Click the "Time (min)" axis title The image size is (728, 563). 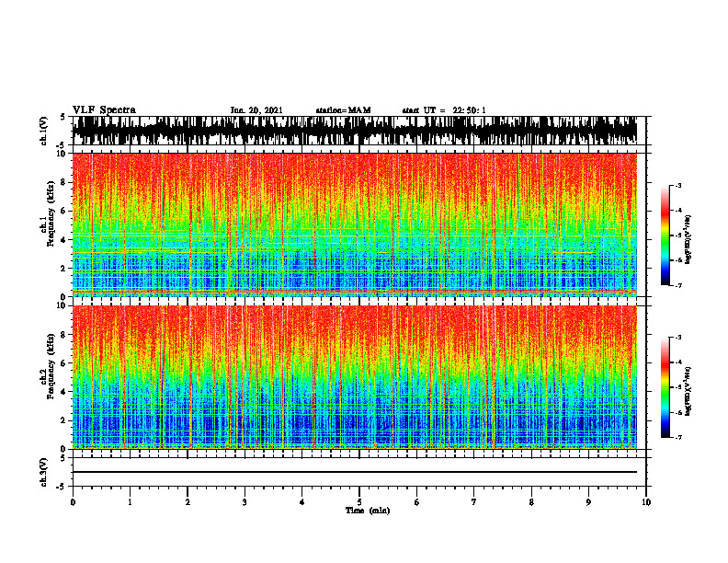(368, 511)
